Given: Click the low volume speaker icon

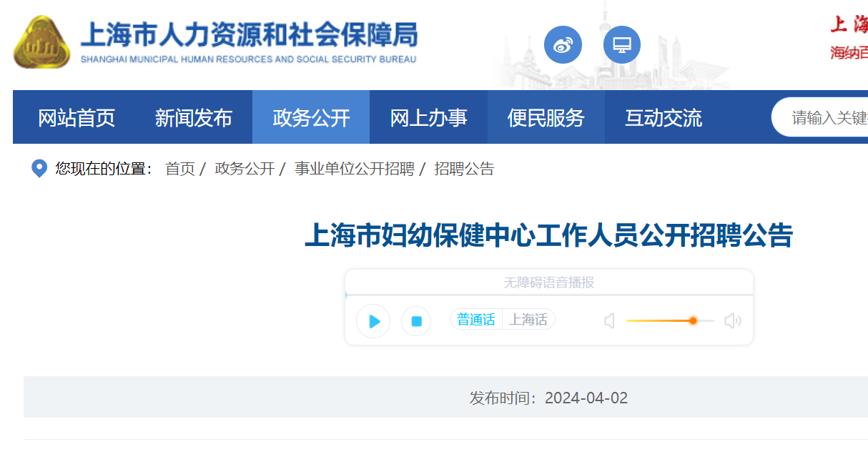Looking at the screenshot, I should [x=609, y=321].
